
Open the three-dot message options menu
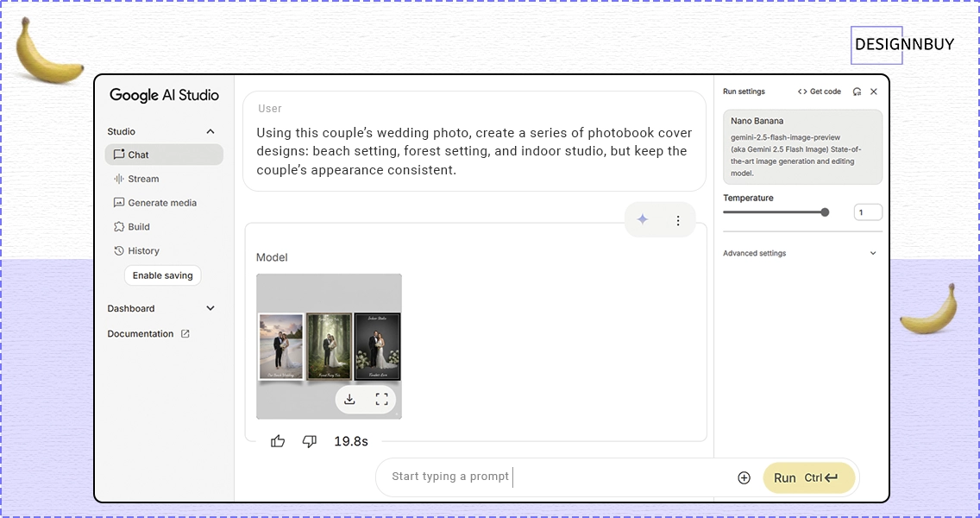pyautogui.click(x=678, y=220)
